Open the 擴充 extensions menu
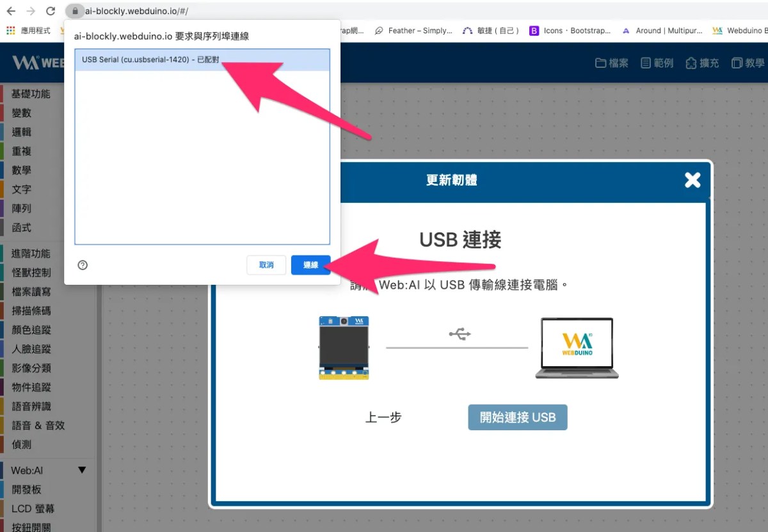 pos(702,63)
